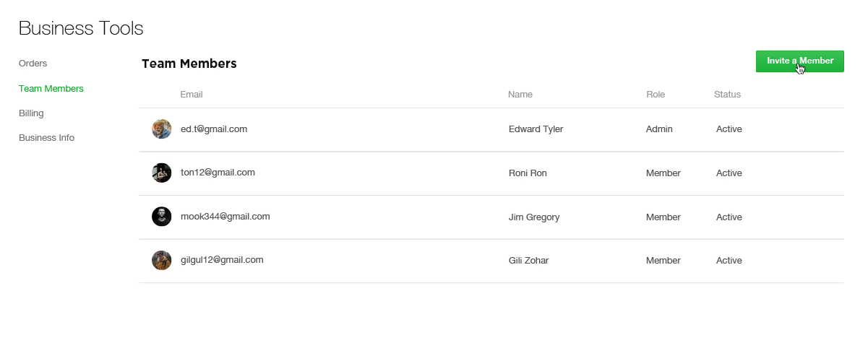868x356 pixels.
Task: Select the mook344@gmail.com email
Action: (225, 217)
